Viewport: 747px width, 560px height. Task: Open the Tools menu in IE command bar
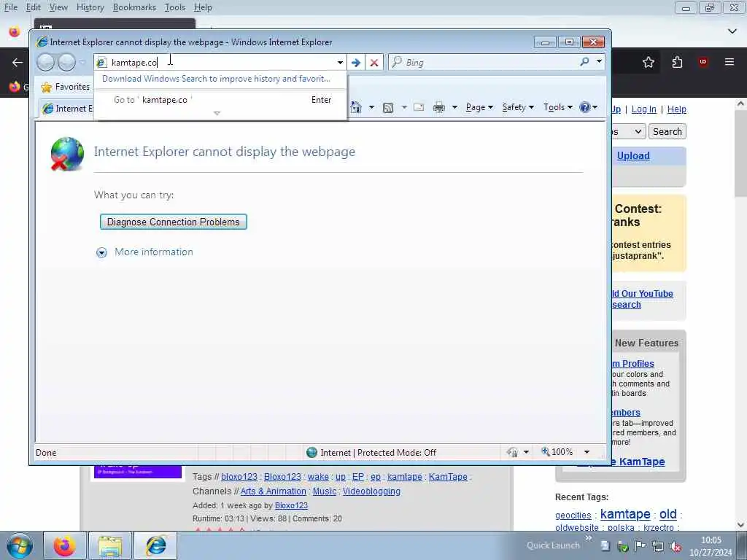[558, 107]
